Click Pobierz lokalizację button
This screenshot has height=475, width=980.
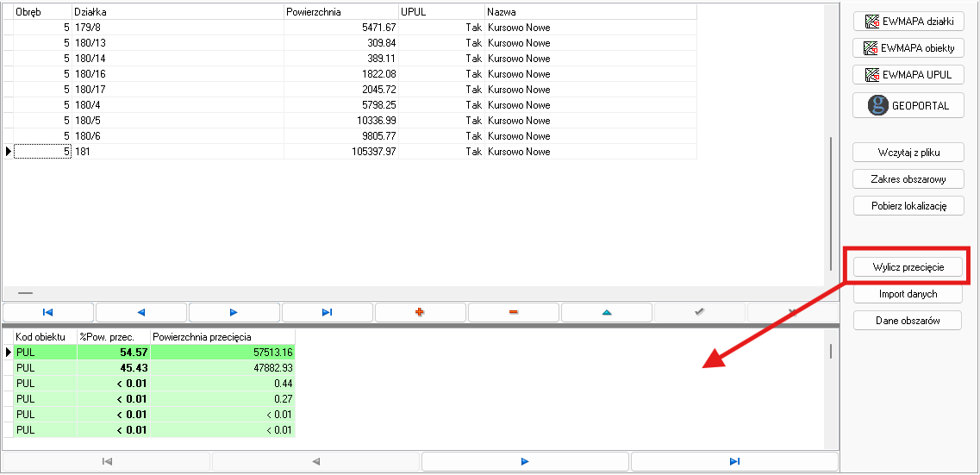(x=908, y=205)
